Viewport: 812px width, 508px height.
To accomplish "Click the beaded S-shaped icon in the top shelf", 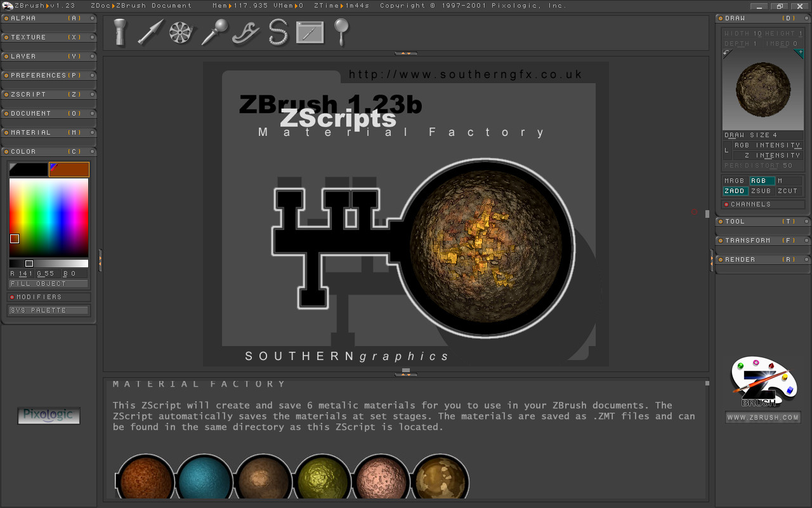I will click(x=278, y=32).
